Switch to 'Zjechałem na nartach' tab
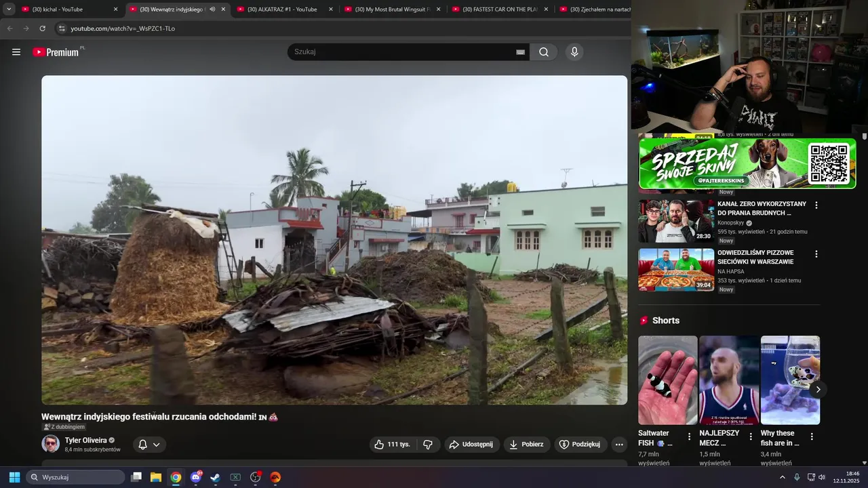 point(594,9)
